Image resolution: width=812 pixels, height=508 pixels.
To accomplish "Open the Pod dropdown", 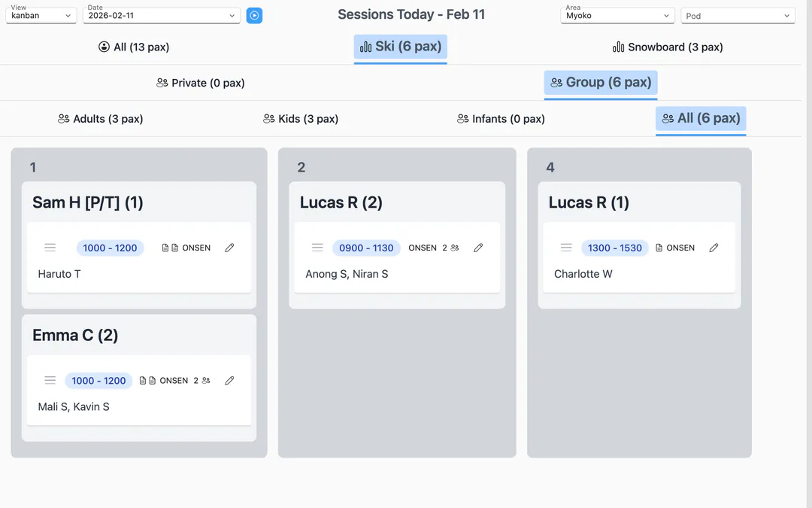I will pyautogui.click(x=738, y=16).
